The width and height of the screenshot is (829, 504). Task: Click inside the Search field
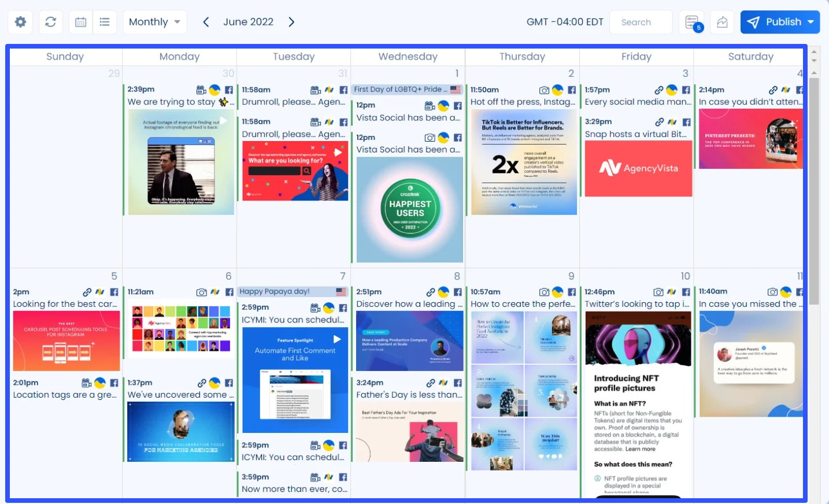[x=641, y=22]
